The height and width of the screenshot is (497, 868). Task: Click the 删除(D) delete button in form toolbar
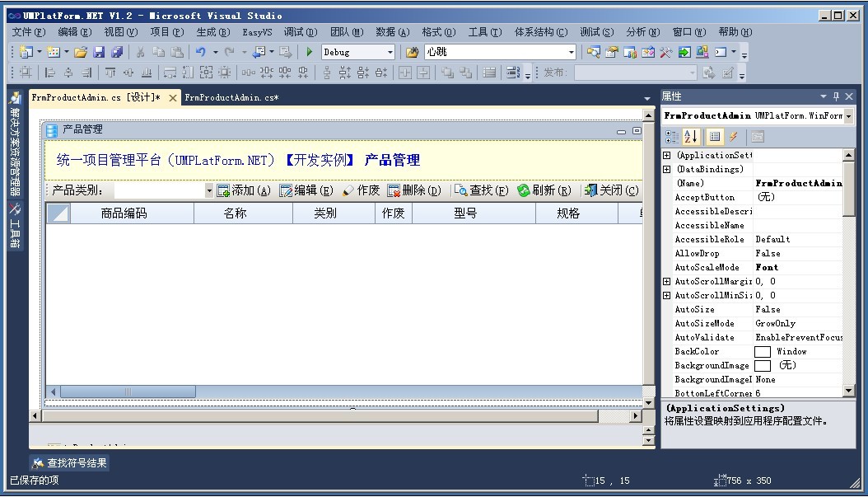[414, 190]
